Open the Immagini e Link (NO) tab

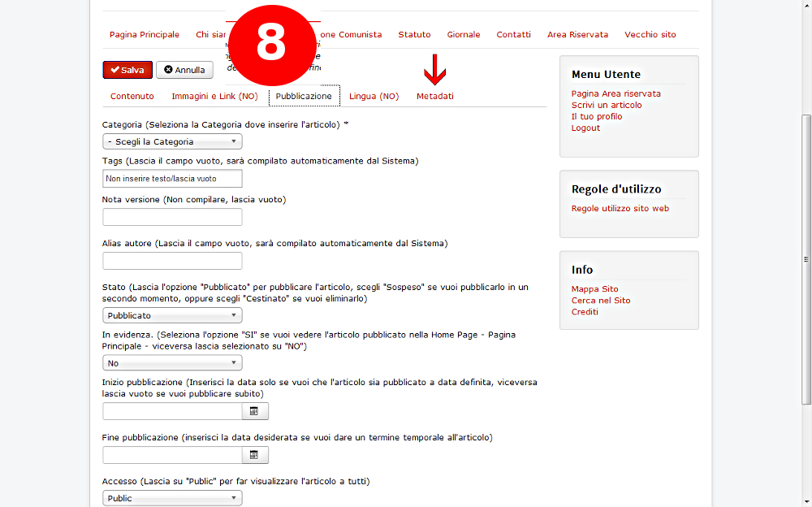point(215,97)
